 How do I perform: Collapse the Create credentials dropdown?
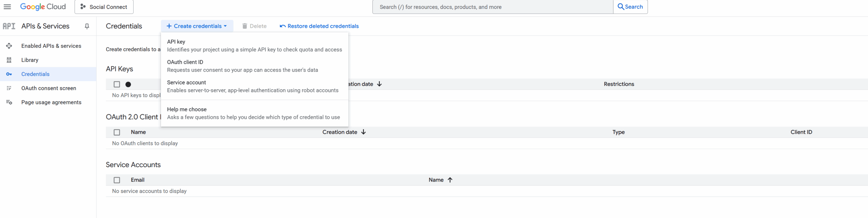click(x=197, y=26)
